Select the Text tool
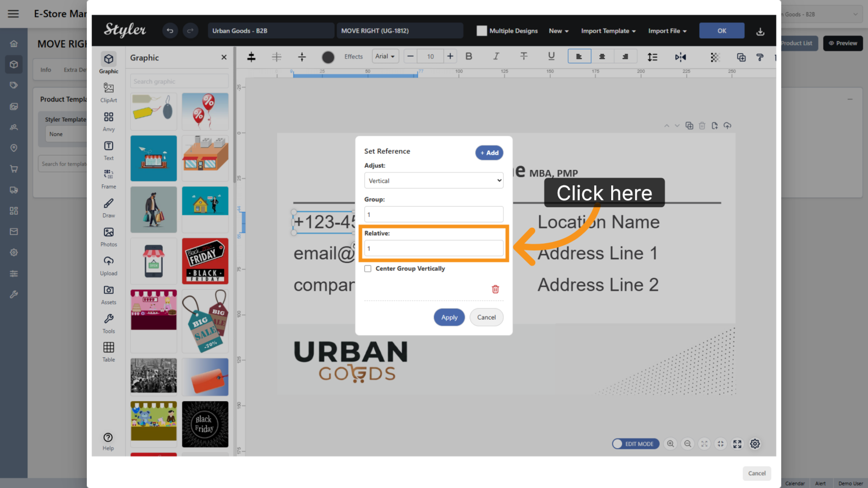The width and height of the screenshot is (868, 488). [109, 150]
